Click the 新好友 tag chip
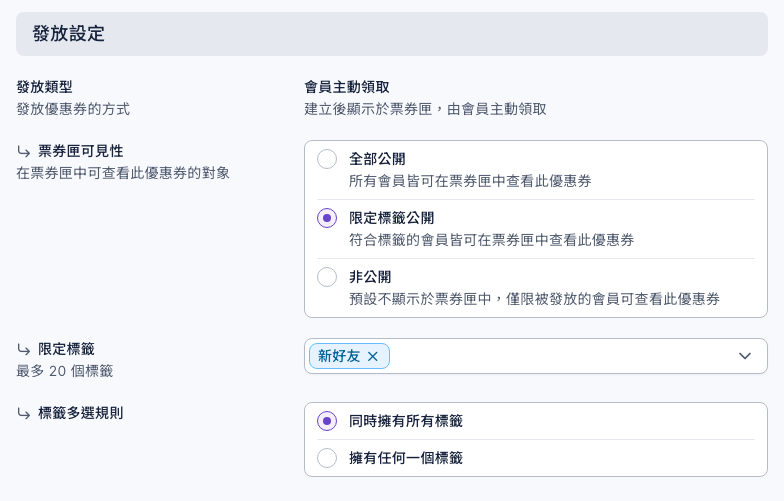The width and height of the screenshot is (784, 501). coord(349,356)
